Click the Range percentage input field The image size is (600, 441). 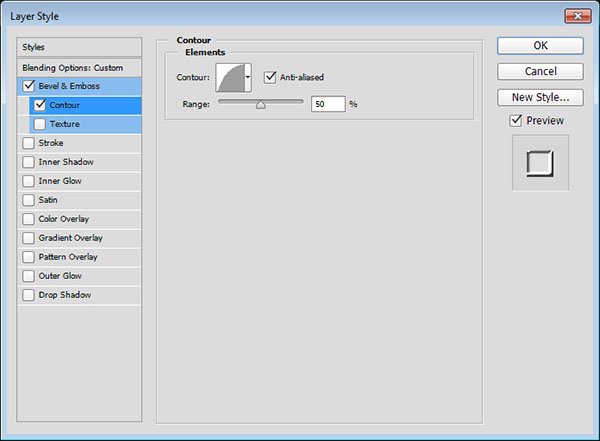tap(328, 104)
